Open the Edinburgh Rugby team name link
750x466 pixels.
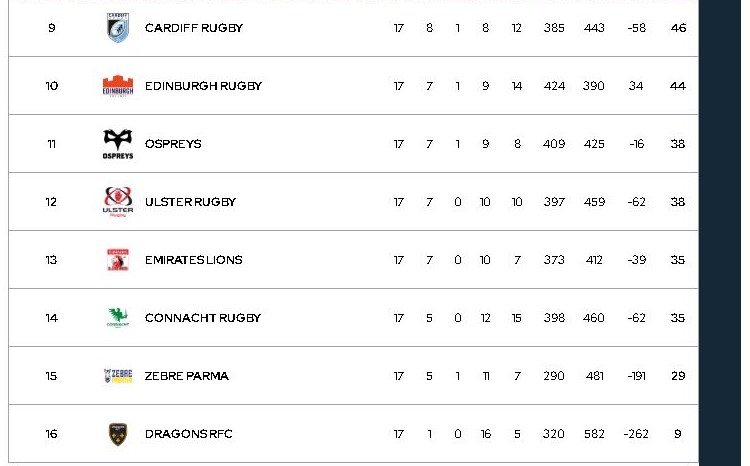coord(203,86)
